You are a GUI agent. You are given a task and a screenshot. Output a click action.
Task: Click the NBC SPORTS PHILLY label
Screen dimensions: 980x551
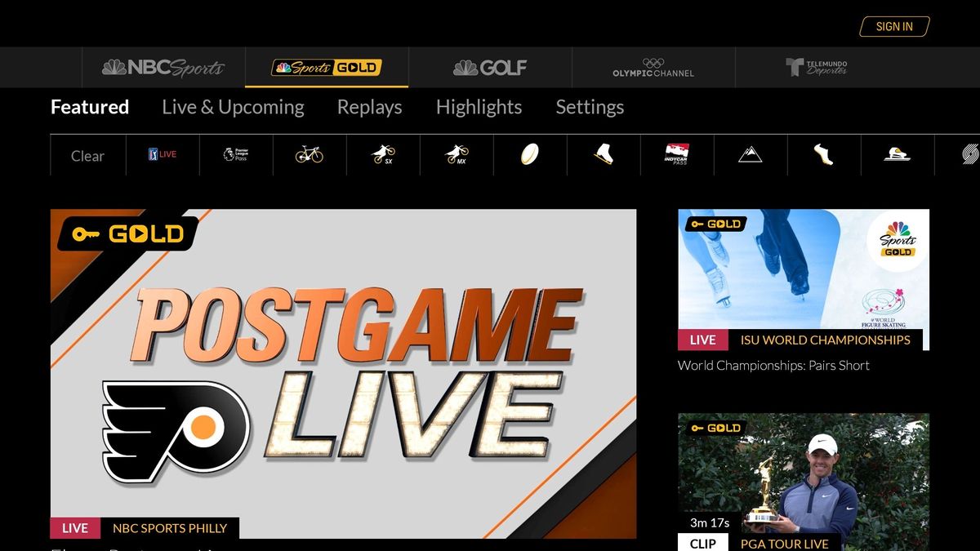170,528
